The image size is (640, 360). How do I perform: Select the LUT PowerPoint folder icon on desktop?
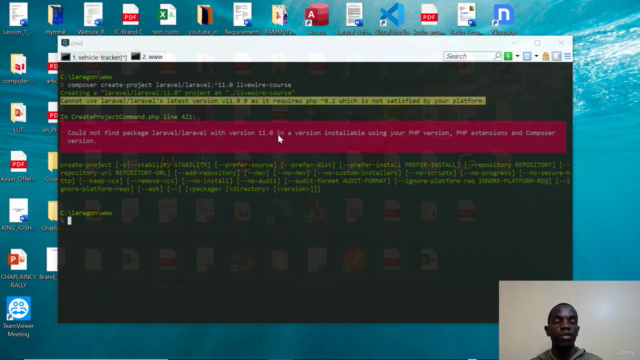(18, 118)
